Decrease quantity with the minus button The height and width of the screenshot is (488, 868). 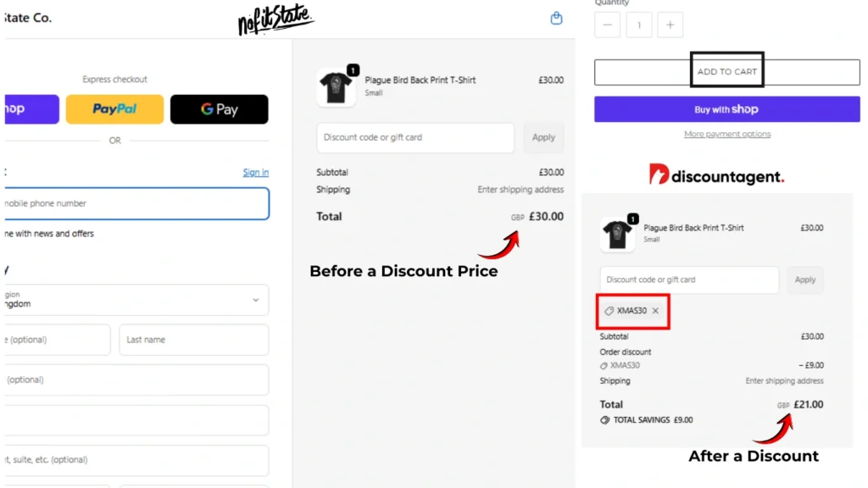point(607,25)
